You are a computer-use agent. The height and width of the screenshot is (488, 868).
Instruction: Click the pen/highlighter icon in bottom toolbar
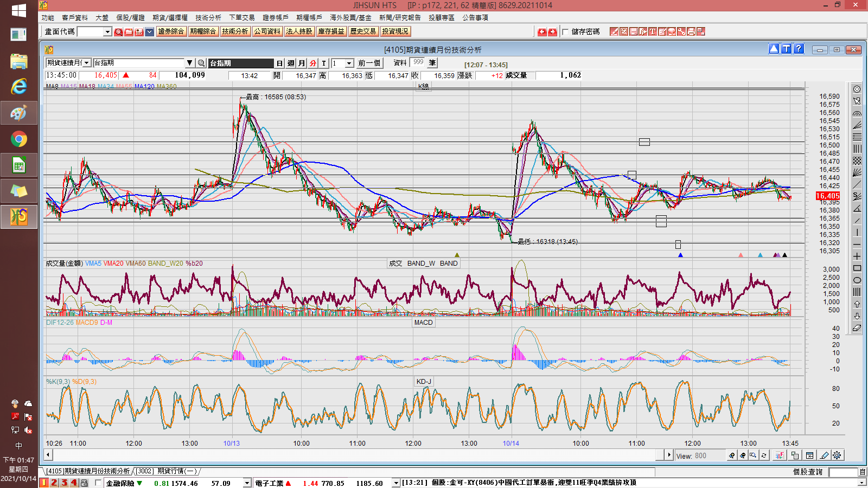(x=824, y=455)
